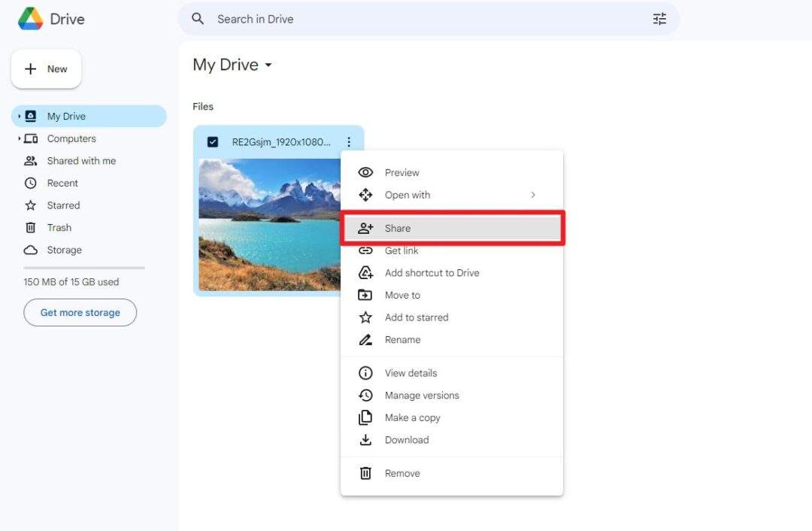
Task: Select Add shortcut to Drive entry
Action: (x=452, y=272)
